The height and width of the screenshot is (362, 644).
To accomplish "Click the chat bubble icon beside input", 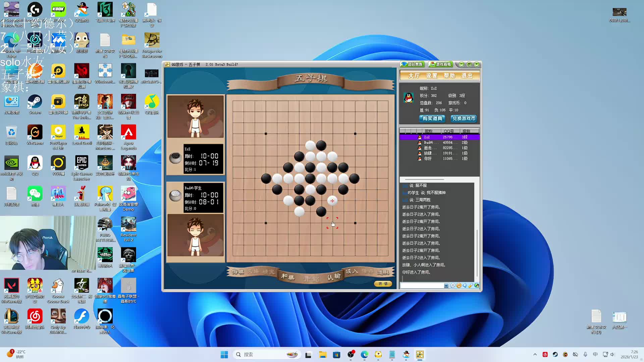I will click(452, 286).
